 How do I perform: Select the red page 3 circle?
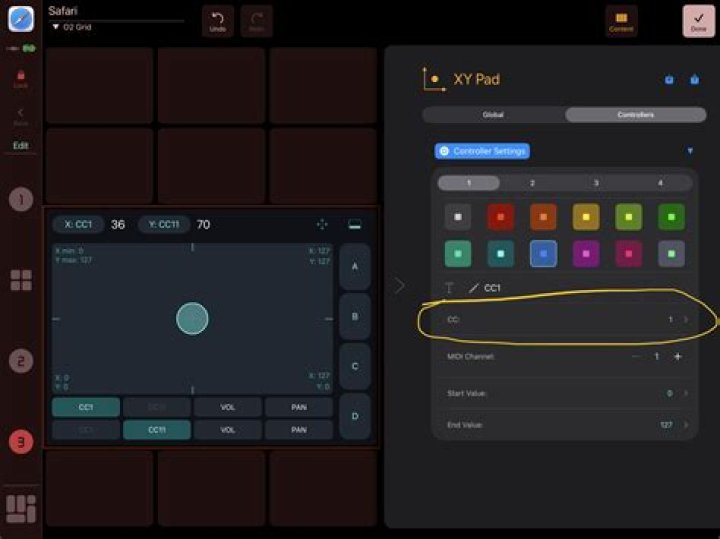(21, 442)
